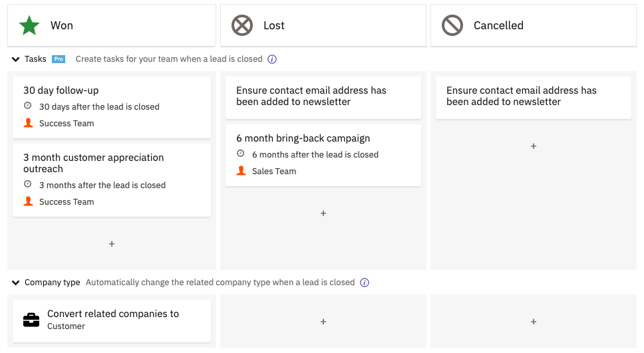Select the Lost column header
This screenshot has width=644, height=353.
(323, 25)
